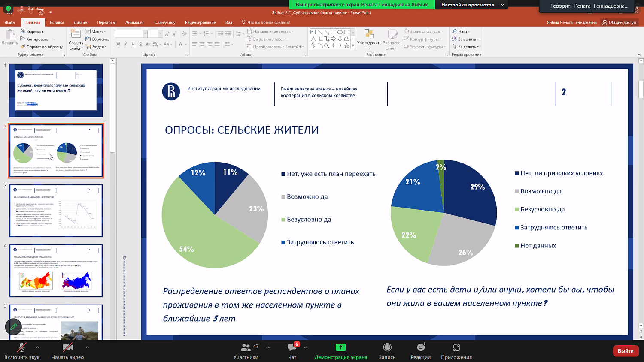The height and width of the screenshot is (362, 644).
Task: Open the Слайд-шоу ribbon tab
Action: (x=165, y=22)
